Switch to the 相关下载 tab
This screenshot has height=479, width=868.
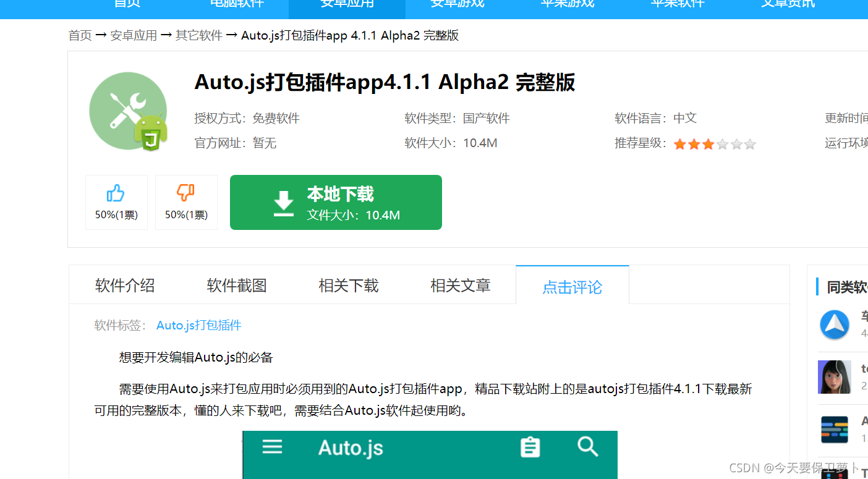coord(349,286)
